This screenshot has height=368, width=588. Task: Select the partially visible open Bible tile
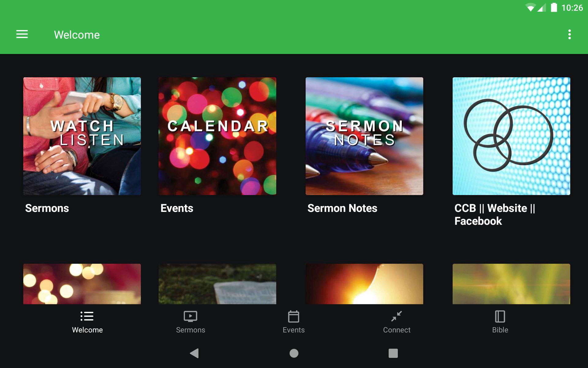217,284
